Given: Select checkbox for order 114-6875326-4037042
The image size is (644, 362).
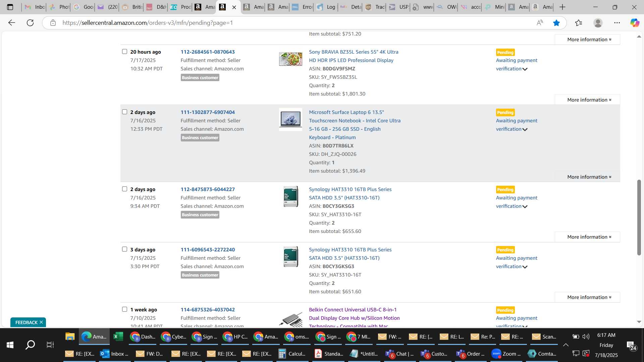Looking at the screenshot, I should (x=124, y=309).
